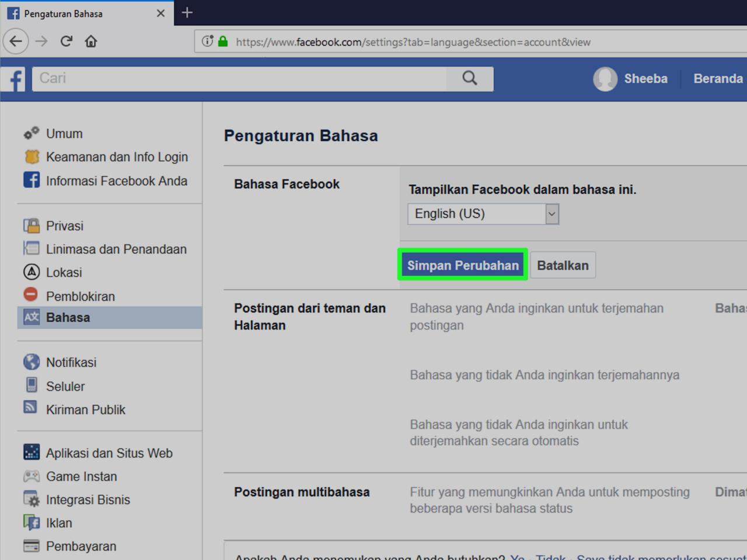Screen dimensions: 747x560
Task: Click Batalkan button
Action: (563, 265)
